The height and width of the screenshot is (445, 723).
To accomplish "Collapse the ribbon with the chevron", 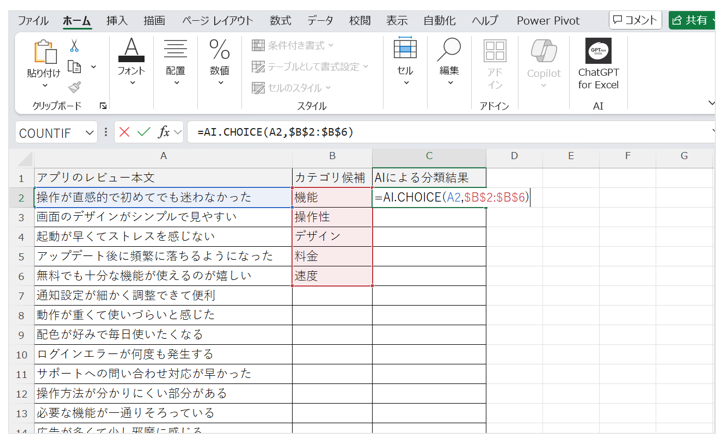I will coord(711,103).
